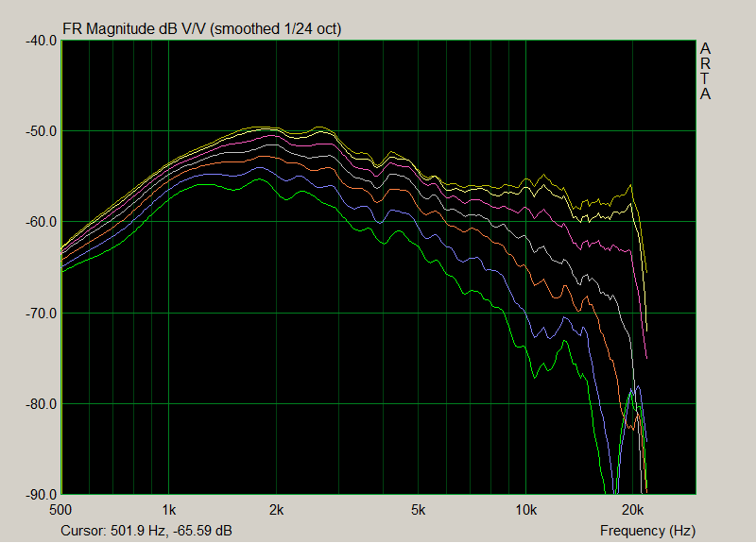Click the 'Frequency (Hz)' axis label
Image resolution: width=756 pixels, height=543 pixels.
(647, 531)
